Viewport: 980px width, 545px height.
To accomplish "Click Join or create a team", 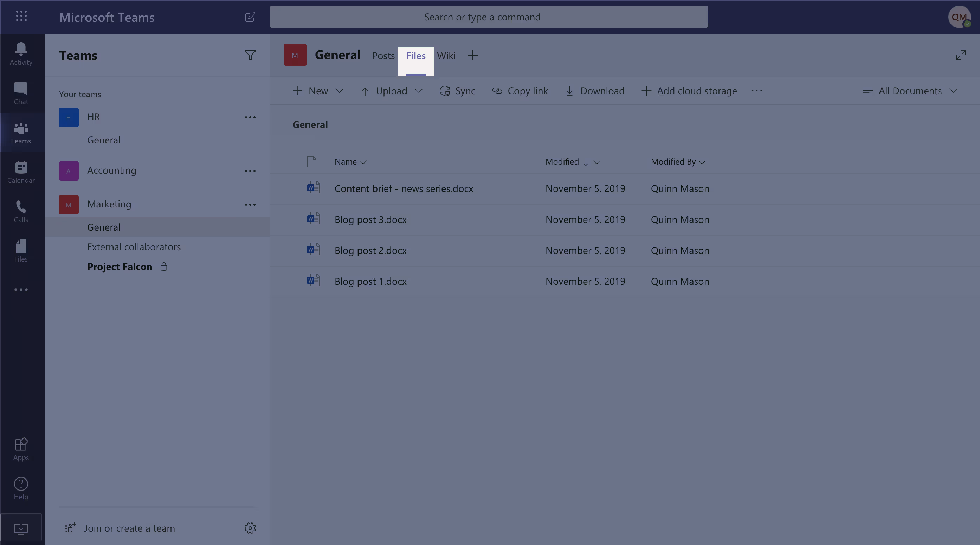I will (x=129, y=528).
